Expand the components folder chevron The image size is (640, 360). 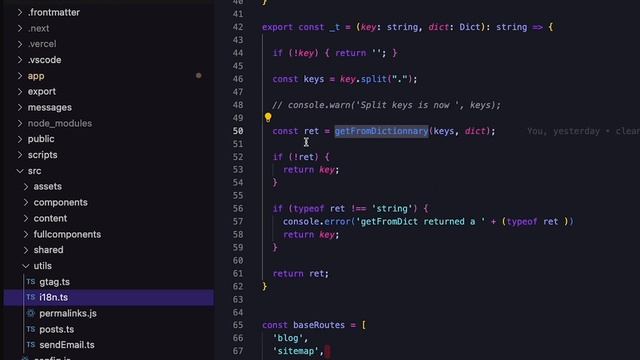point(26,202)
